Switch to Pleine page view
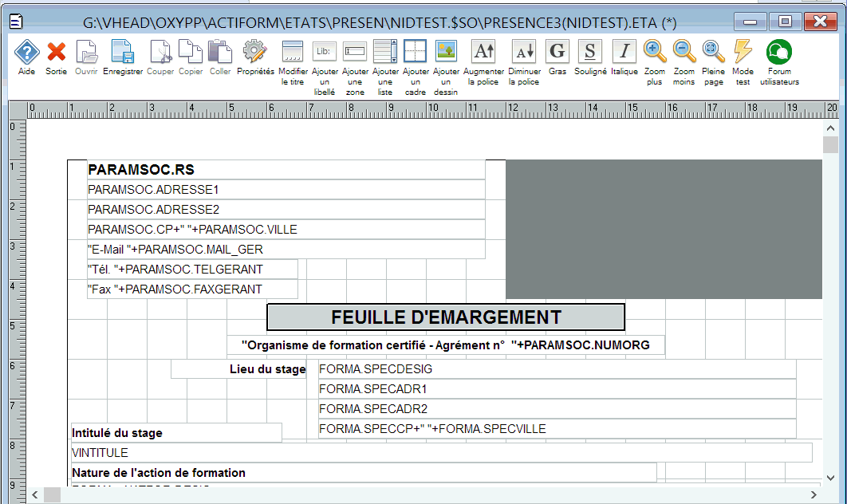The width and height of the screenshot is (847, 504). (x=713, y=52)
